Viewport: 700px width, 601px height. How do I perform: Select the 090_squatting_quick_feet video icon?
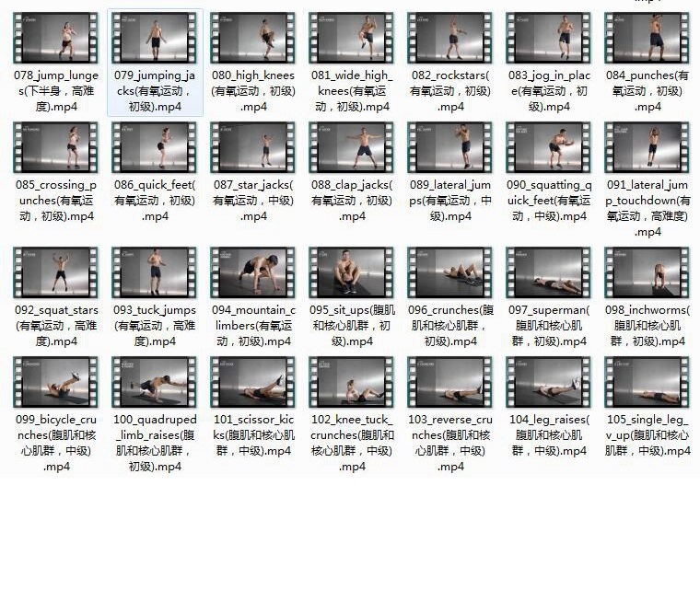(x=549, y=148)
